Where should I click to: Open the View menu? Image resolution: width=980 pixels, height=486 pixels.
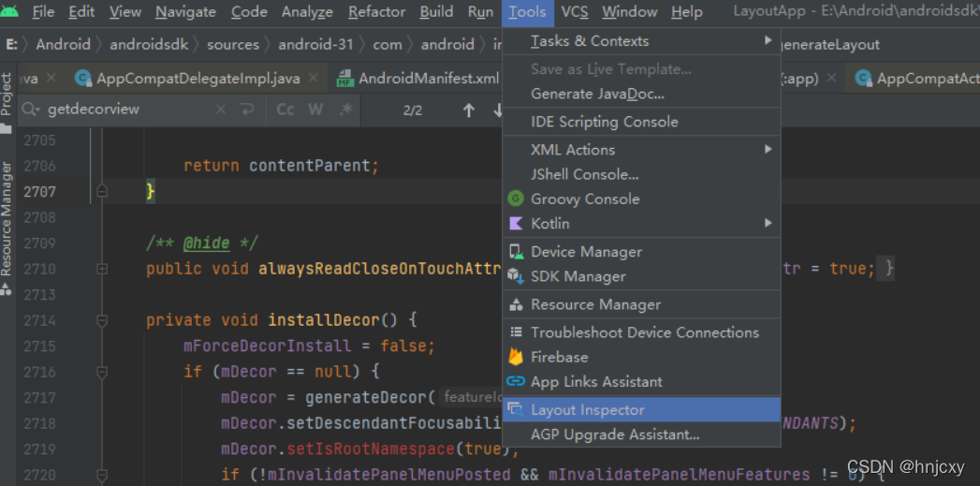pos(125,12)
